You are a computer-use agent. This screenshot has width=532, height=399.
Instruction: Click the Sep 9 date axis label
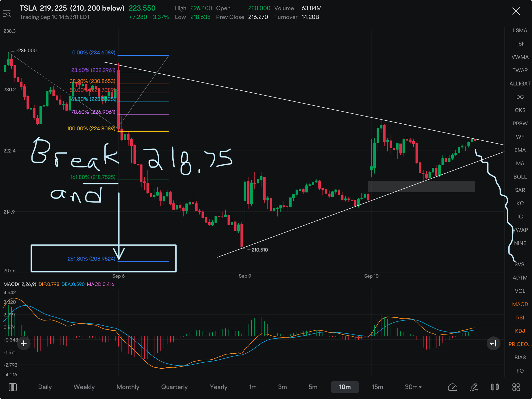tap(245, 276)
